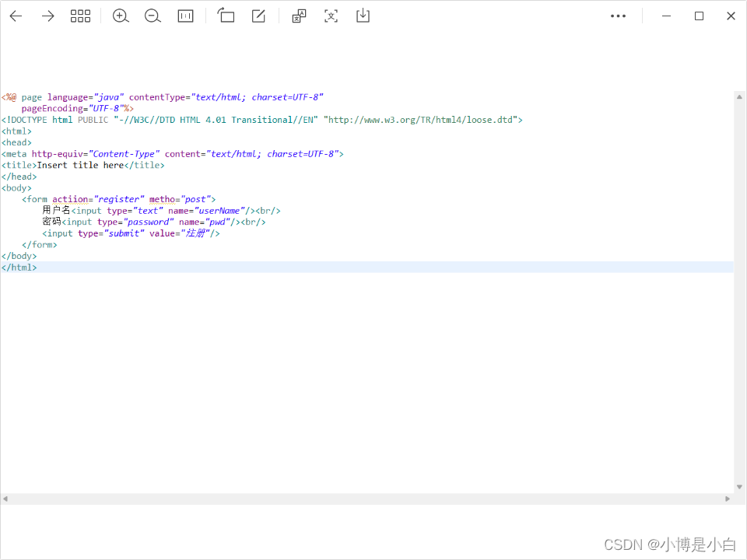Click the horizontal scrollbar left arrow
Viewport: 747px width, 560px height.
tap(5, 499)
